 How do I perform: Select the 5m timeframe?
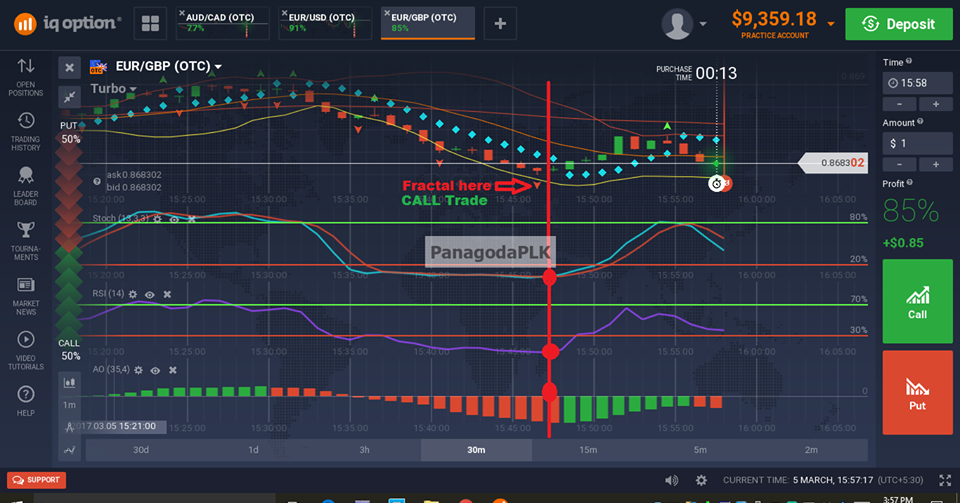(x=700, y=450)
